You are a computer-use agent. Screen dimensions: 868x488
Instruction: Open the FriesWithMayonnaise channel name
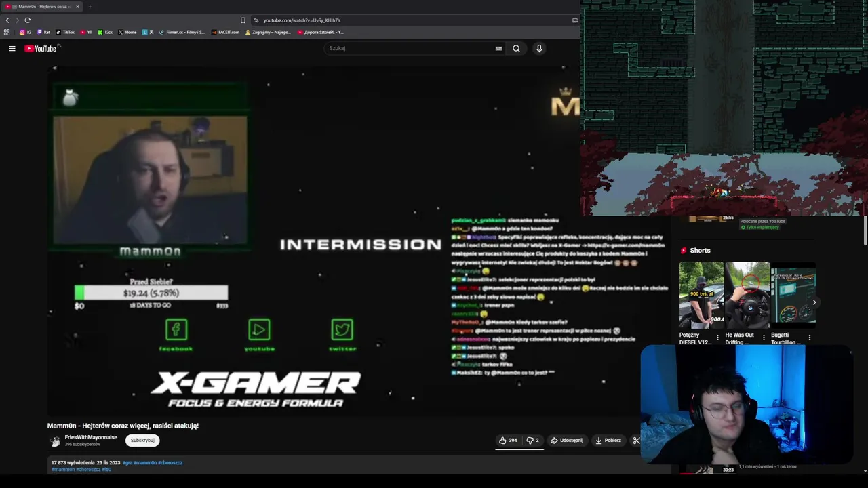click(91, 438)
